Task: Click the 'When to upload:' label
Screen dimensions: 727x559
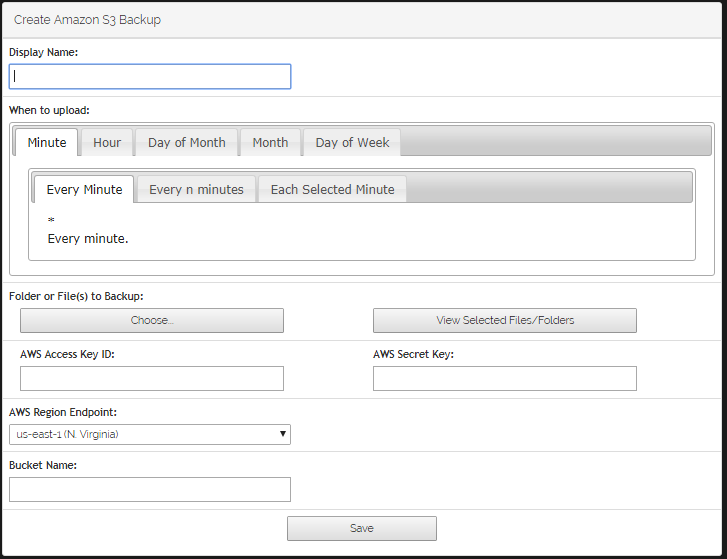Action: coord(49,110)
